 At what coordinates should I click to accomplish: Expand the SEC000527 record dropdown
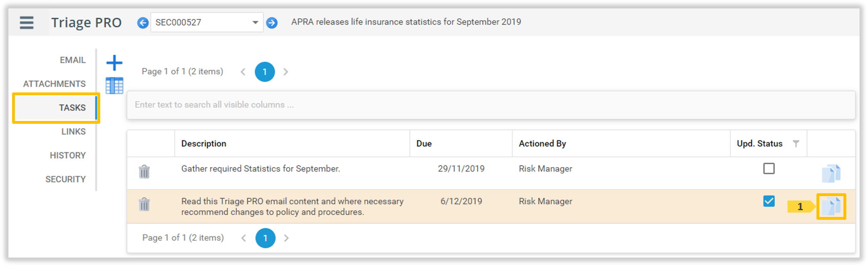tap(255, 23)
